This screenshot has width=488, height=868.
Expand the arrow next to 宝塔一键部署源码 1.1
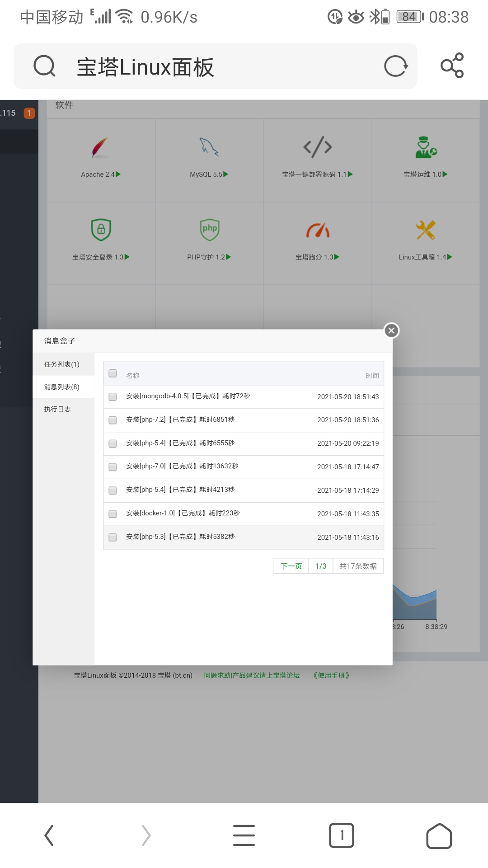(x=350, y=174)
